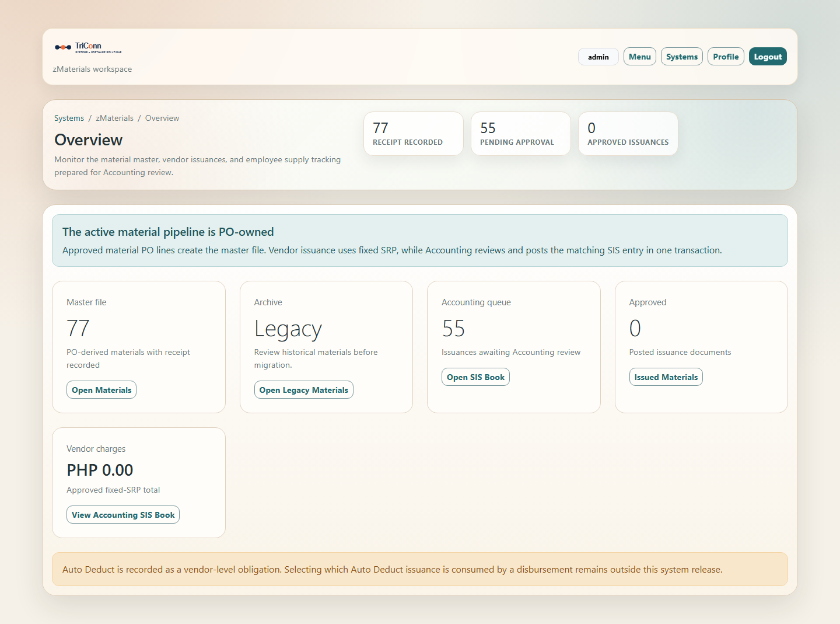Click 'Issuances awaiting Accounting review' text

tap(511, 352)
